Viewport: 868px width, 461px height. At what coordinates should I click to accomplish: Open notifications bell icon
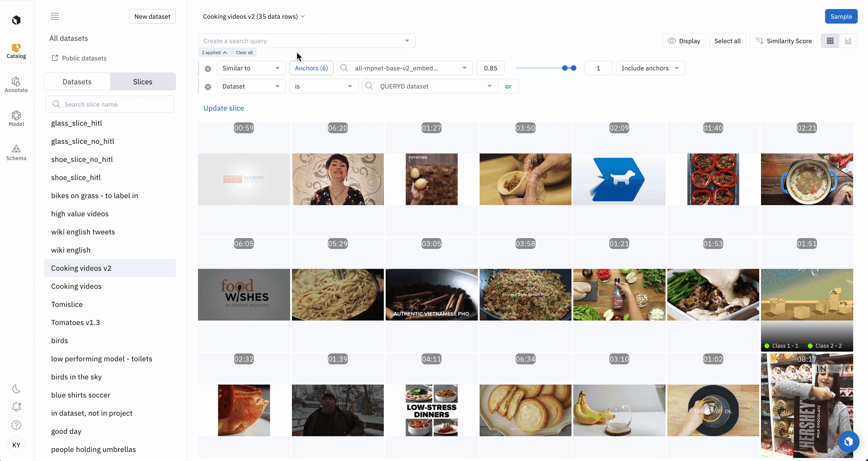[16, 407]
